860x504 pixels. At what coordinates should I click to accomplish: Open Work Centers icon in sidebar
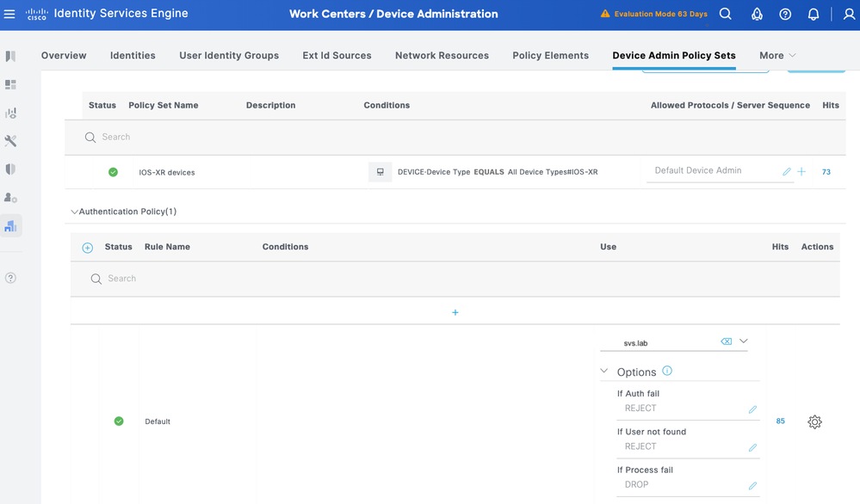click(10, 225)
